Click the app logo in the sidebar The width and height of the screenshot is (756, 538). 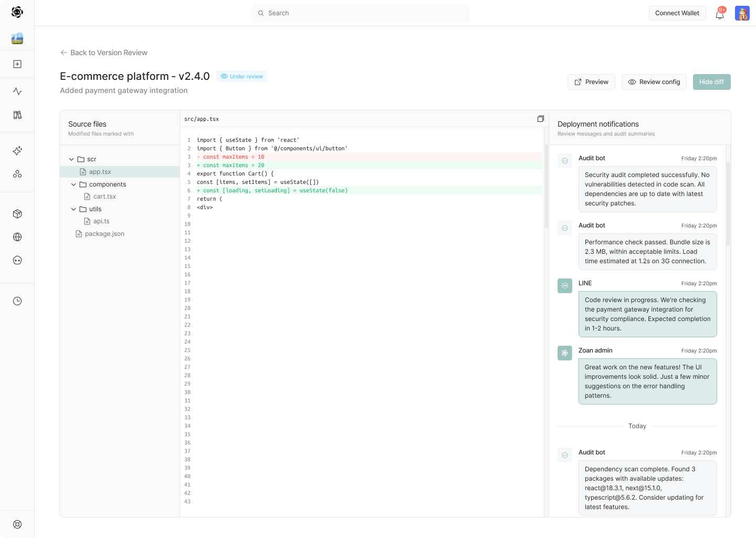coord(17,12)
